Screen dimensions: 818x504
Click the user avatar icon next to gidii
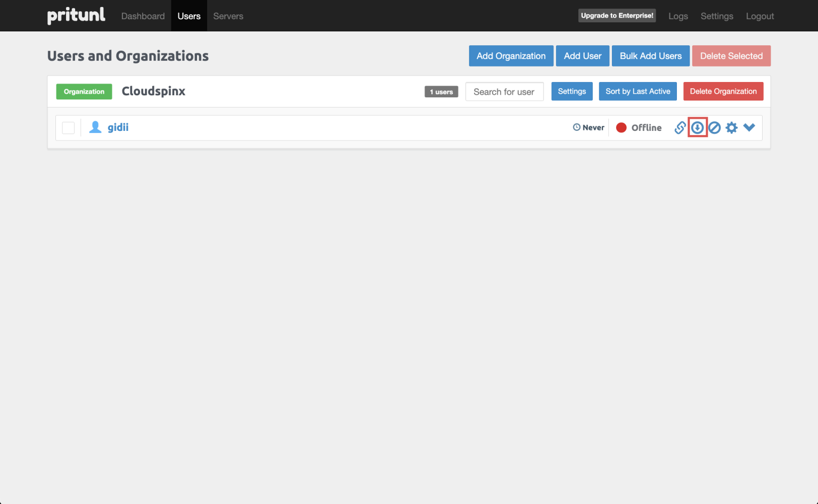tap(95, 127)
